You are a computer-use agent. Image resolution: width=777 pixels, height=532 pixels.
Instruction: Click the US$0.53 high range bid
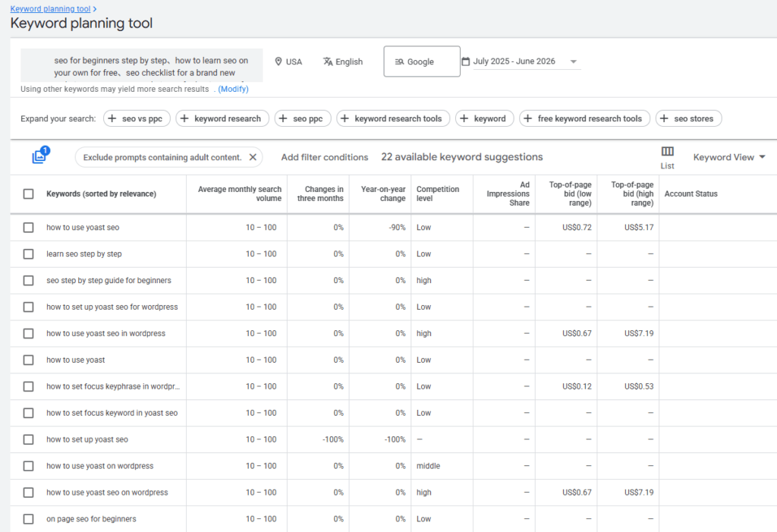coord(639,386)
